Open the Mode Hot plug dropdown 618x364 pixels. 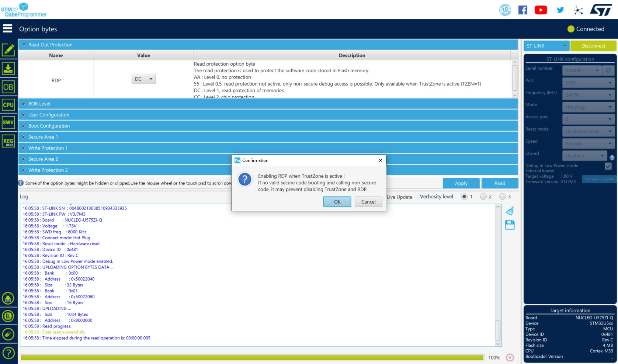coord(589,107)
